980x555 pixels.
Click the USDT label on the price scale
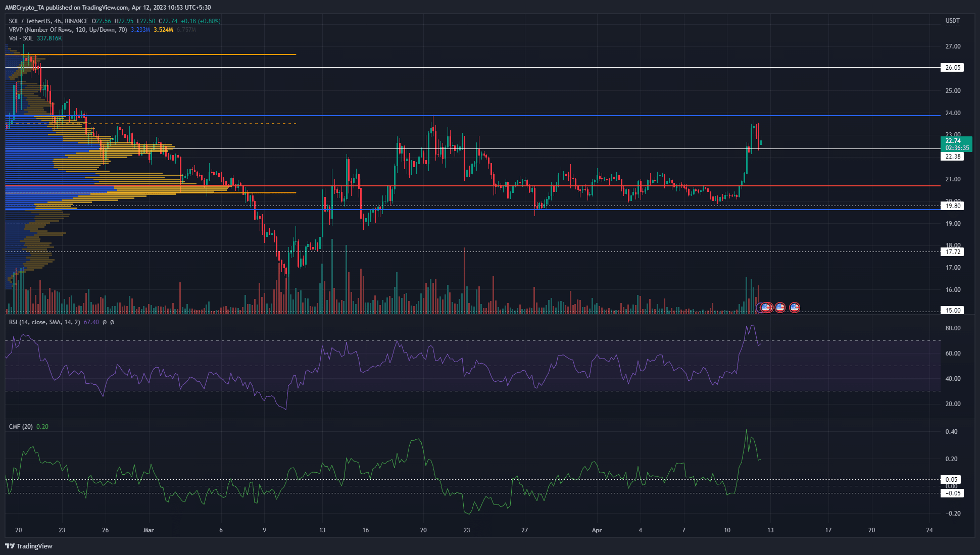pos(952,21)
